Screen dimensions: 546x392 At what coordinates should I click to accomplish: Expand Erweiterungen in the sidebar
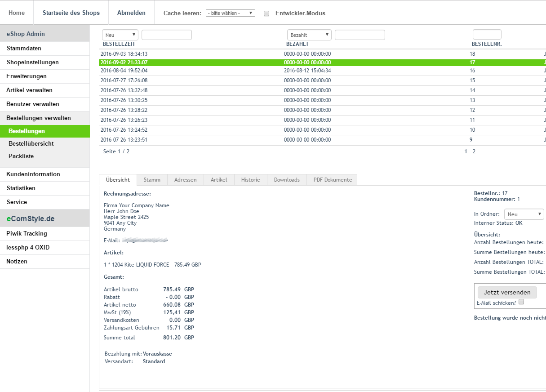click(x=45, y=76)
